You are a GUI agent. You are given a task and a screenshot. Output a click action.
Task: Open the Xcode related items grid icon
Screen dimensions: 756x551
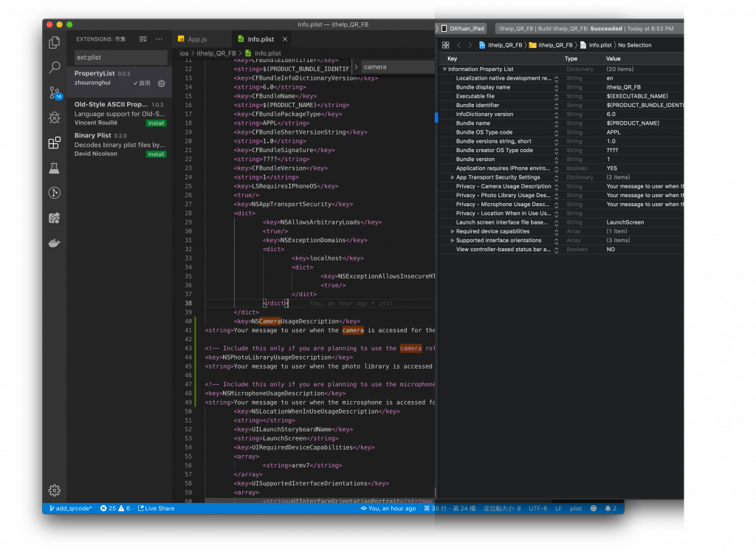(x=445, y=45)
